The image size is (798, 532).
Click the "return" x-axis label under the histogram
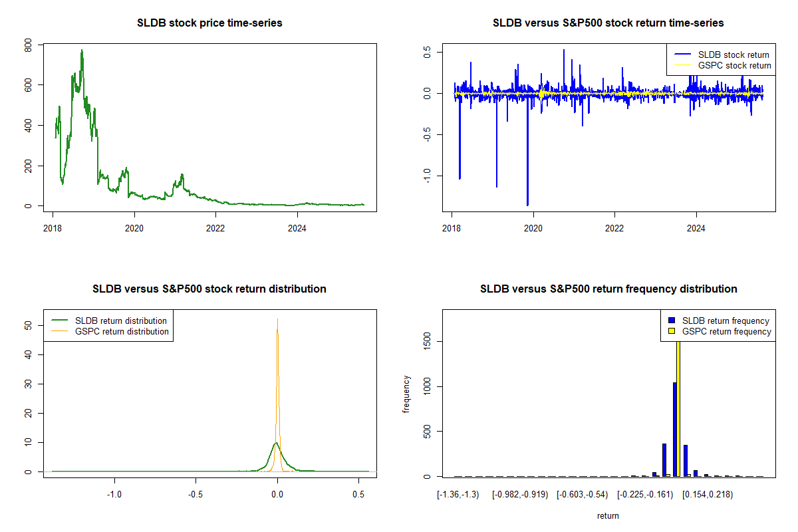608,515
